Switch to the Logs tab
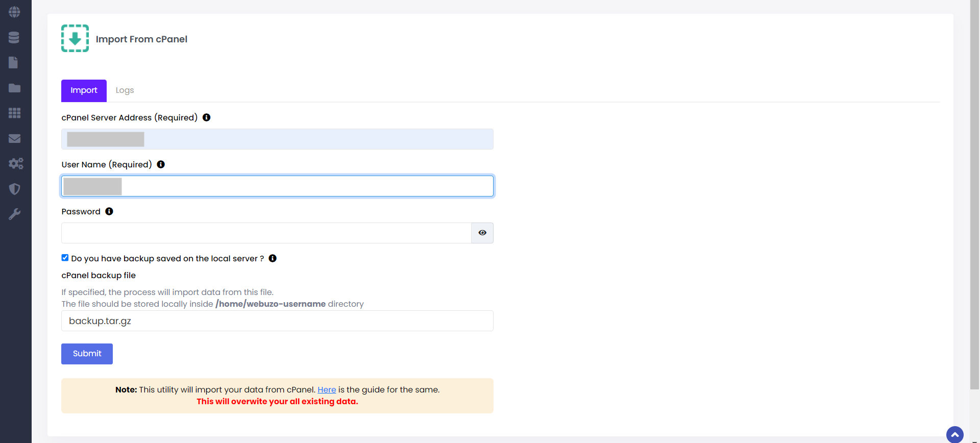Image resolution: width=980 pixels, height=443 pixels. pos(125,90)
